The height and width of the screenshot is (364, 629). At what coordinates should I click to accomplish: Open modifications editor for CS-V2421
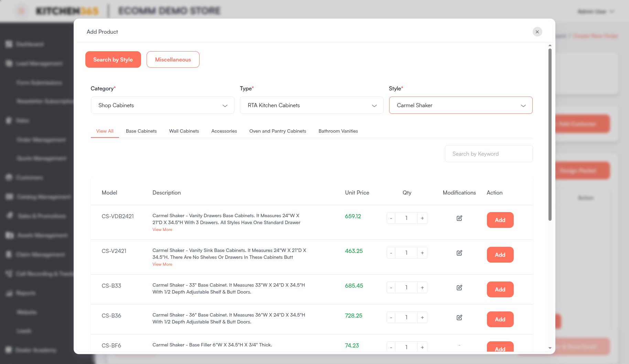point(459,253)
